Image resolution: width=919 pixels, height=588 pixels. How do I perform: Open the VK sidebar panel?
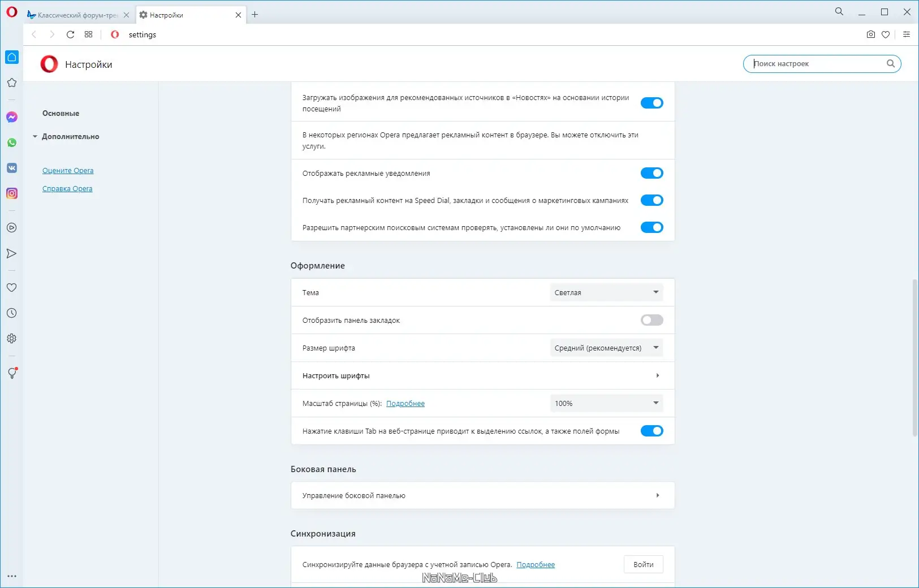pos(12,168)
